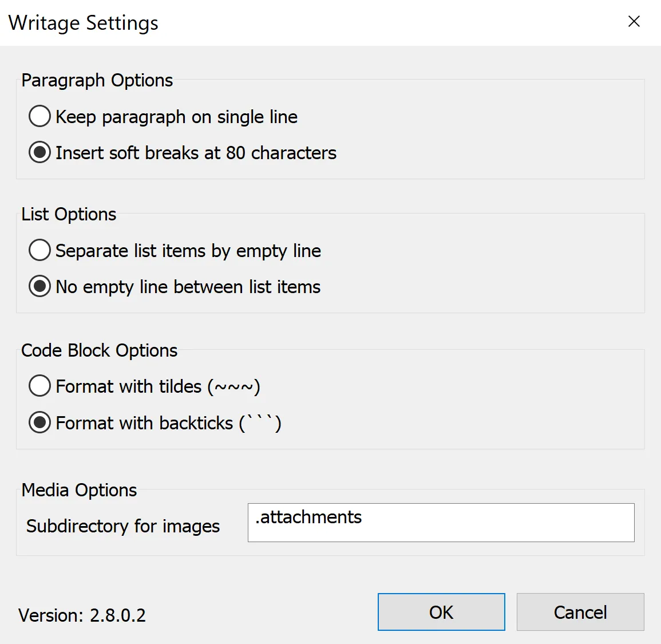The image size is (661, 644).
Task: Click the '.attachments' text value
Action: click(309, 517)
